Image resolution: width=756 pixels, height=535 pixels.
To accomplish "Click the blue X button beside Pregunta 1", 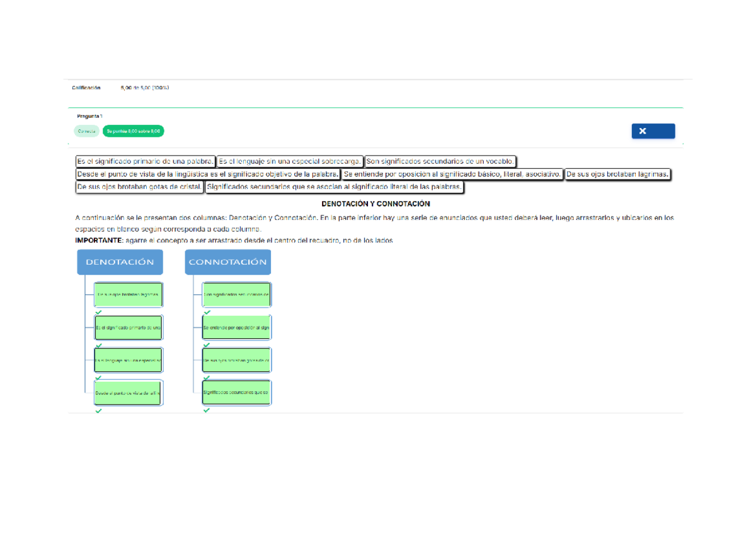I will pyautogui.click(x=653, y=131).
